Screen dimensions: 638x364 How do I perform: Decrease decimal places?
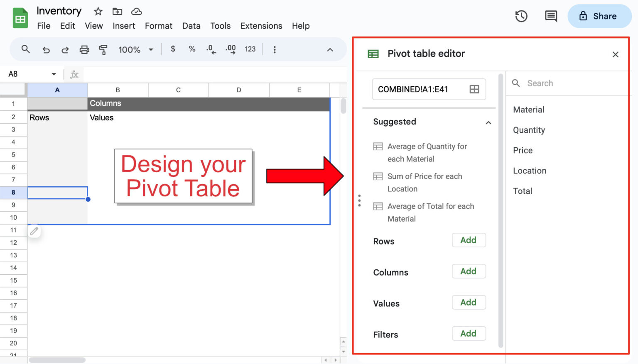(211, 49)
